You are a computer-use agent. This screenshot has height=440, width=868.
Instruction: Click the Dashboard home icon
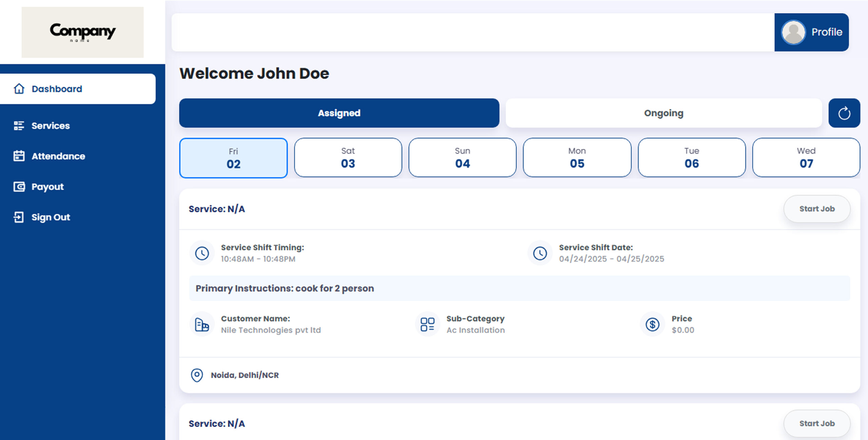[19, 89]
